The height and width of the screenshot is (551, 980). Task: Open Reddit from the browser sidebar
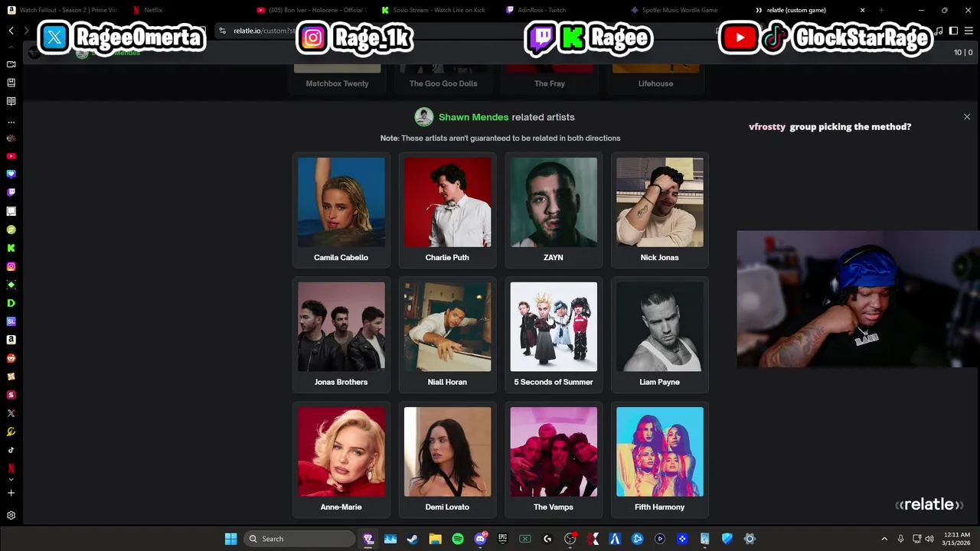point(11,358)
